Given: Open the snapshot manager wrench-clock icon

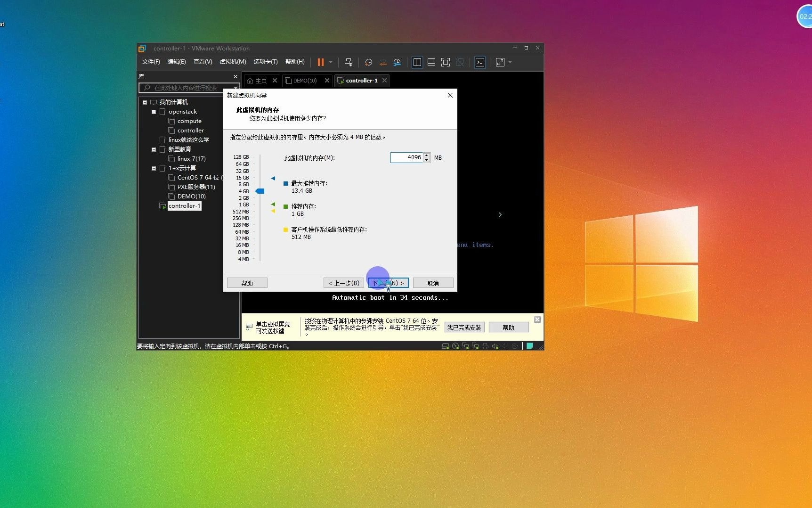Looking at the screenshot, I should coord(397,62).
